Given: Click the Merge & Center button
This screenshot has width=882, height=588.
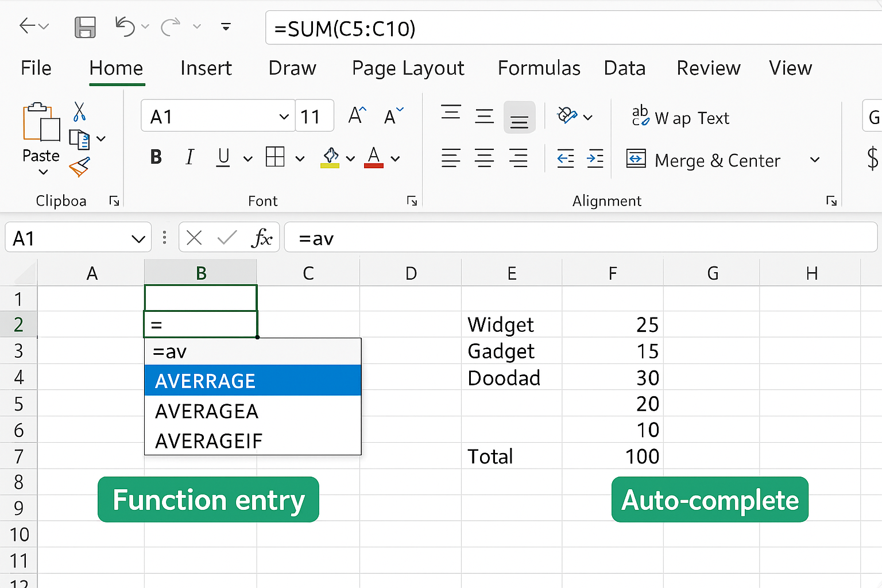Looking at the screenshot, I should [x=703, y=160].
